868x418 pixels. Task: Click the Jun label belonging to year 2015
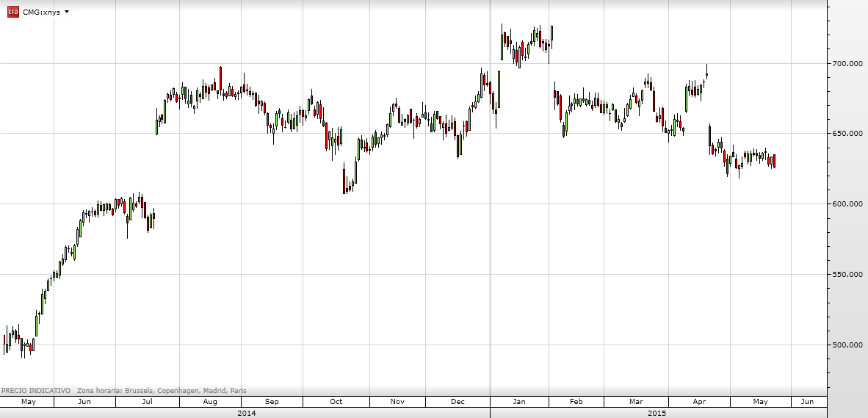[x=808, y=401]
